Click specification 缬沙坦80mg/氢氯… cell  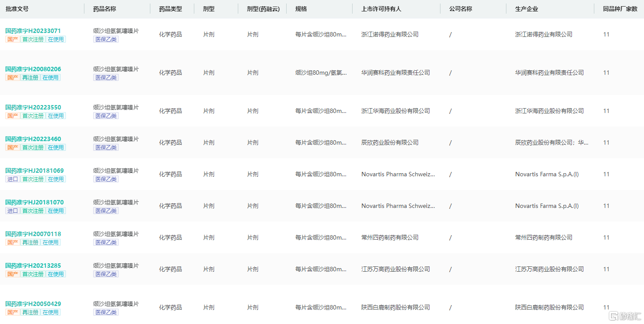point(321,73)
